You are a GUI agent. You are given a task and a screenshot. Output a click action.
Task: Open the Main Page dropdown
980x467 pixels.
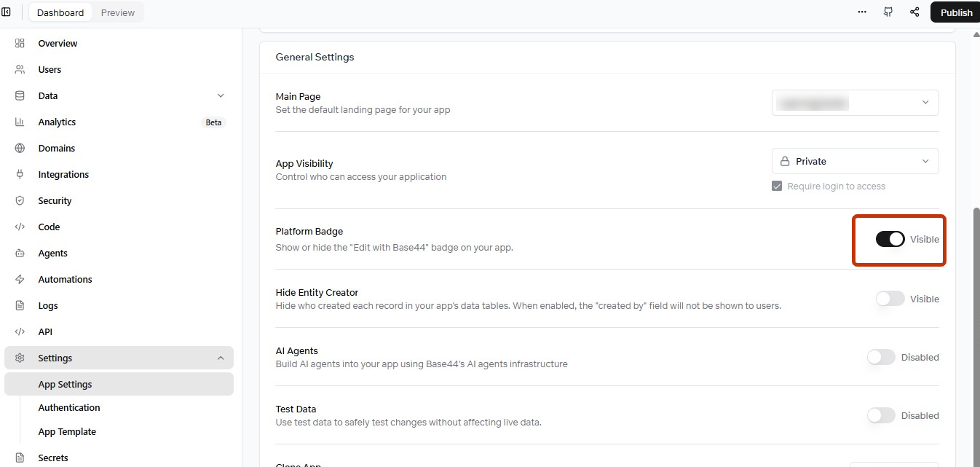pyautogui.click(x=855, y=102)
